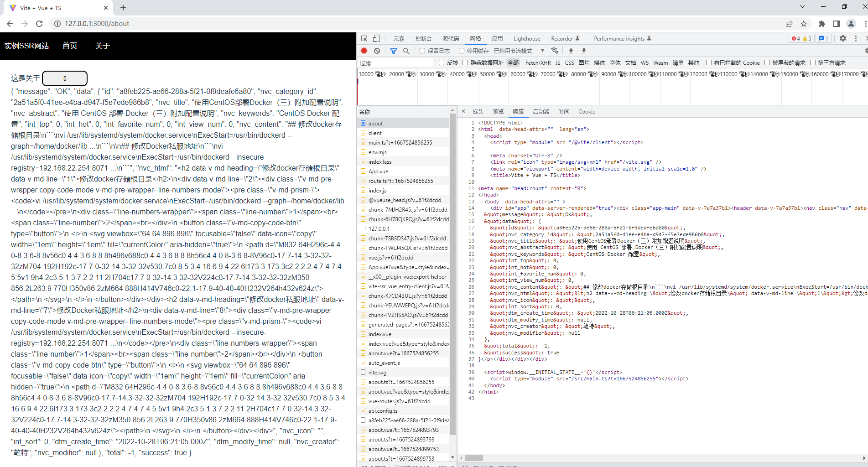Screen dimensions: 868x467
Task: Stop recording network log (red dot)
Action: 364,51
